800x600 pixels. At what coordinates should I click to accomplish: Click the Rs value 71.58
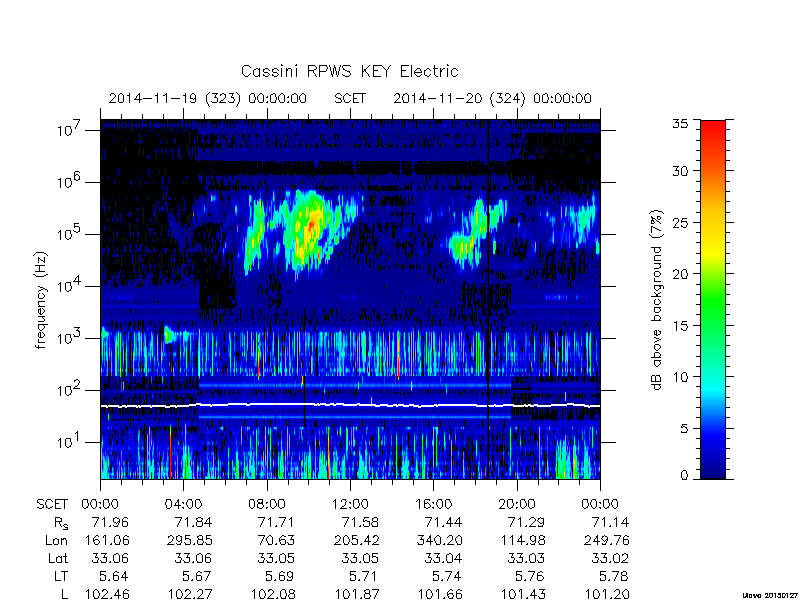360,522
